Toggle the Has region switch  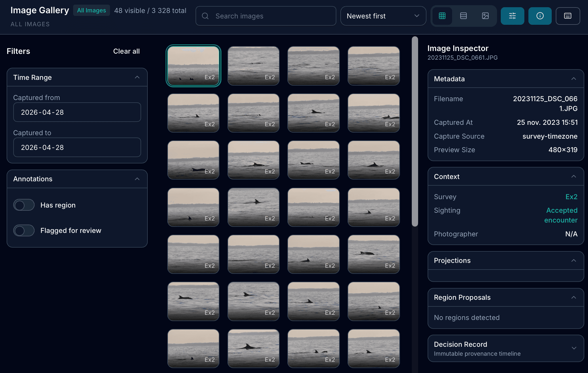click(x=24, y=205)
